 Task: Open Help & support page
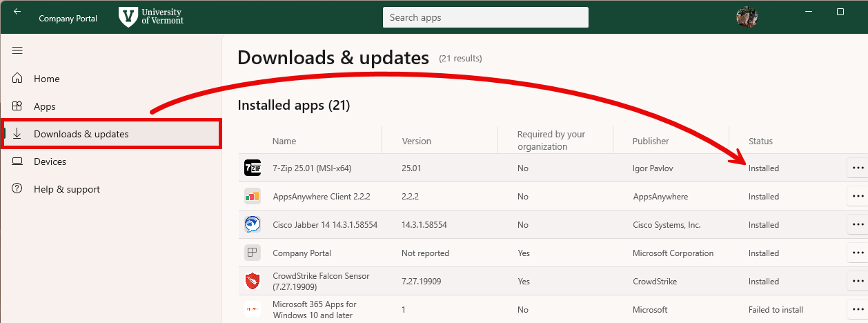coord(66,189)
